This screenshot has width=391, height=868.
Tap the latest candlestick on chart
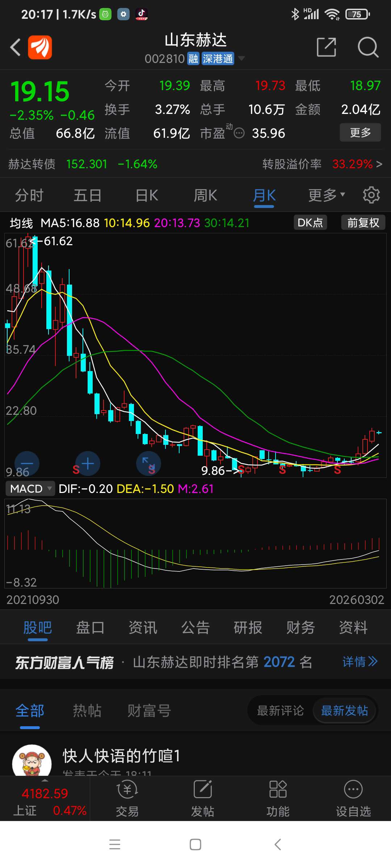pos(379,432)
